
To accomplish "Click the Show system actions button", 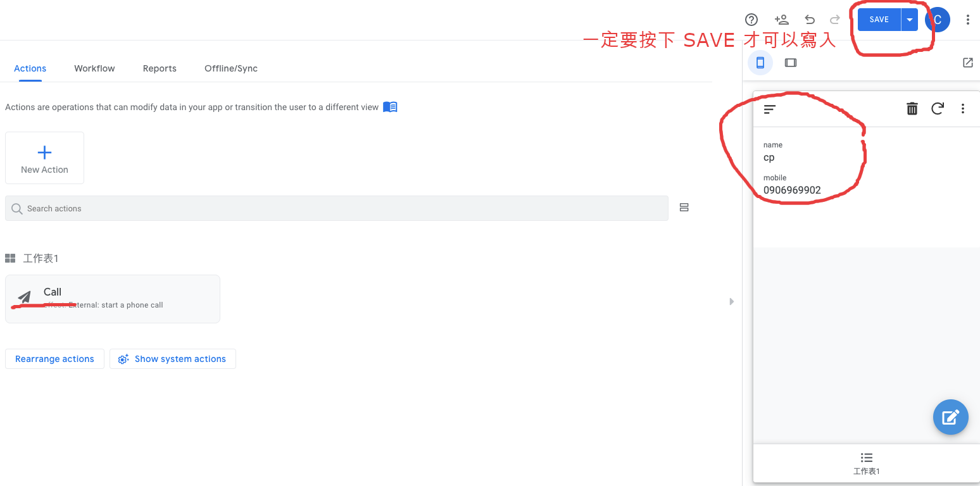I will 173,359.
